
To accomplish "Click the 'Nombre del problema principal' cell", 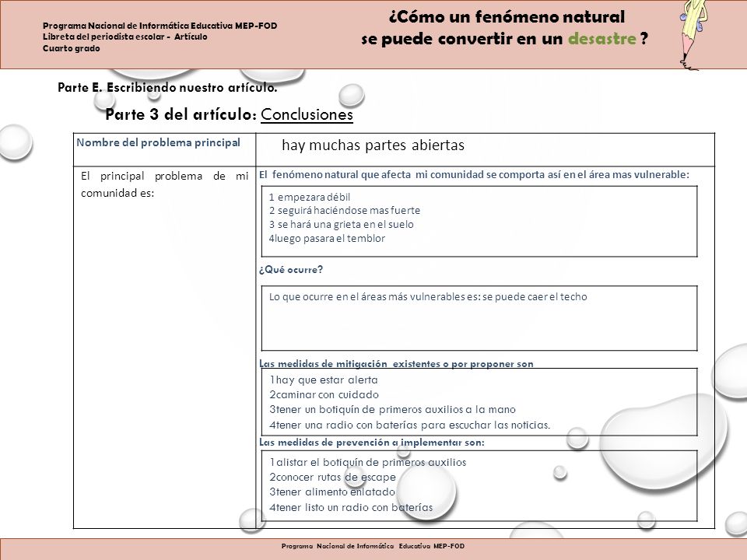I will [164, 149].
